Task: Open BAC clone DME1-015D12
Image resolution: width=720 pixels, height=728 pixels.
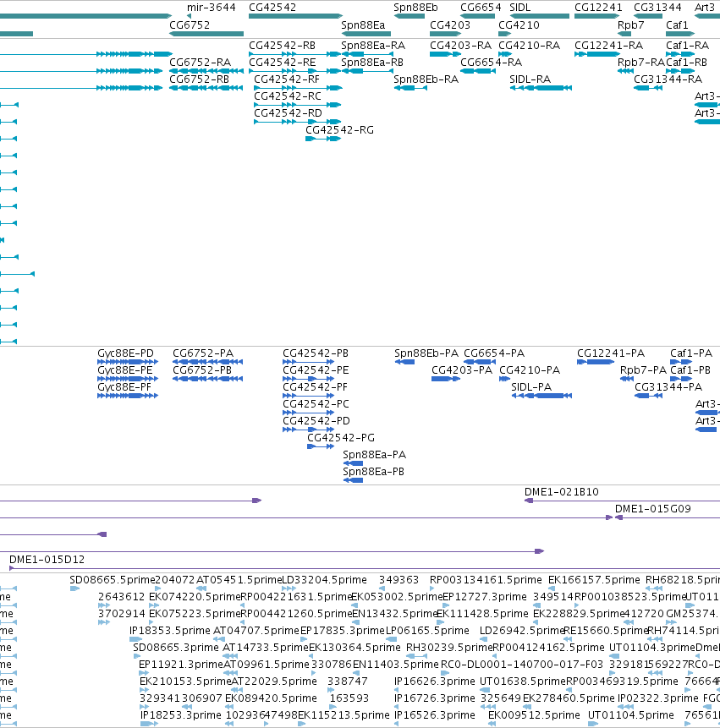Action: 47,560
